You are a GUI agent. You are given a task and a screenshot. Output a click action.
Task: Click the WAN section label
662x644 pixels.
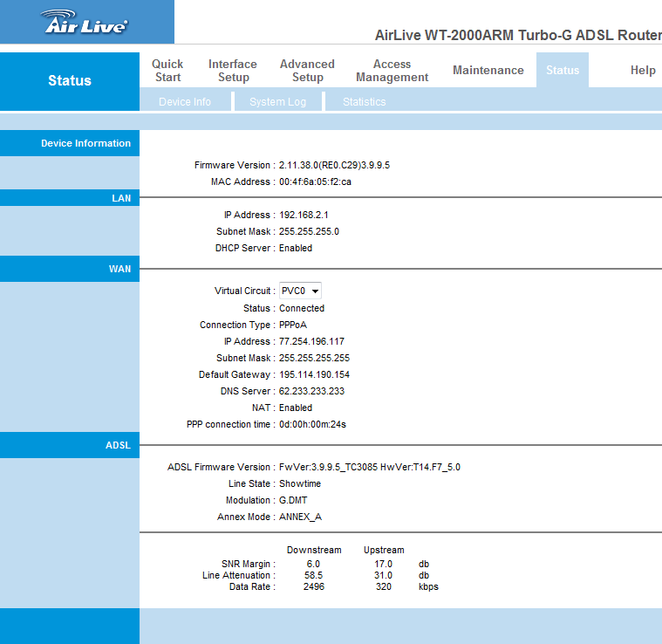click(x=119, y=269)
